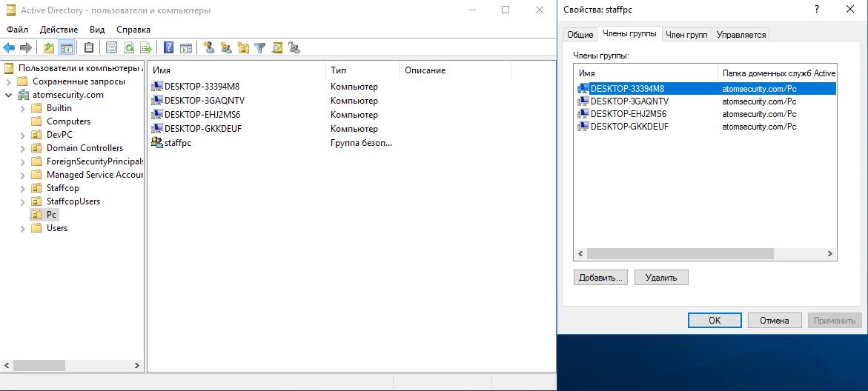Screen dimensions: 868x391
Task: Collapse the atomsecurity.com domain node
Action: pos(9,95)
